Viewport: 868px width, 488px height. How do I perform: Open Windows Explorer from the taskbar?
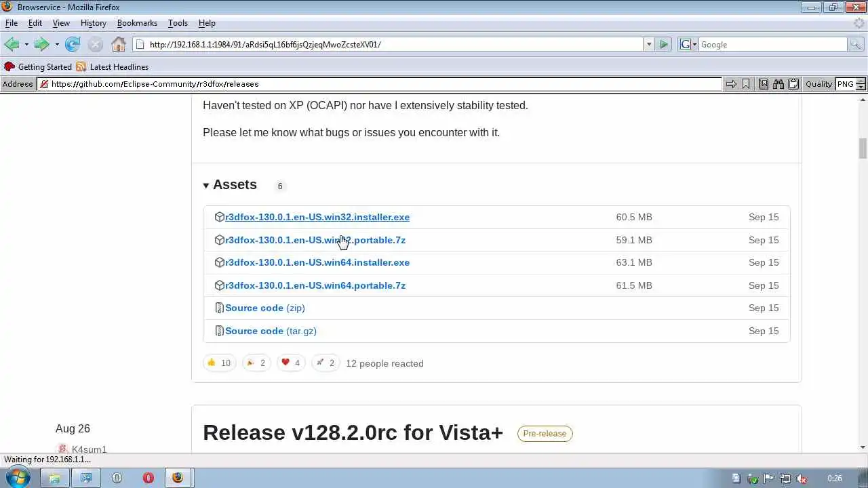[54, 478]
